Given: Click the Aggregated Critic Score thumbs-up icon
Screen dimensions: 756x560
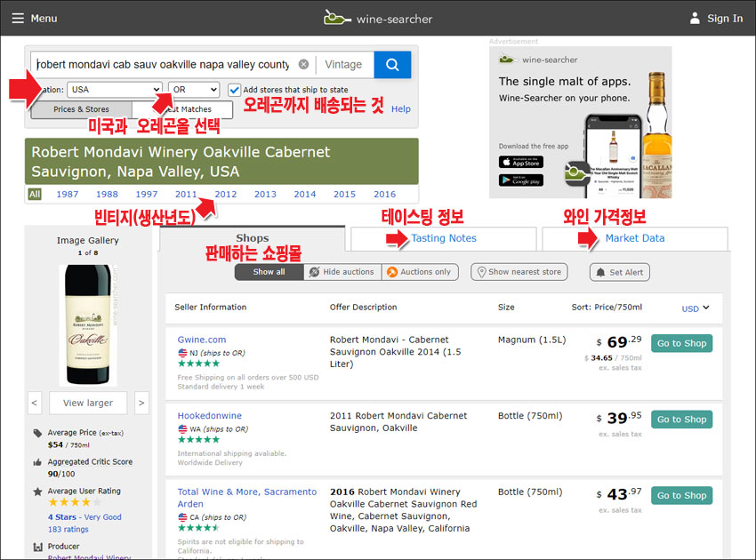Looking at the screenshot, I should pos(37,462).
